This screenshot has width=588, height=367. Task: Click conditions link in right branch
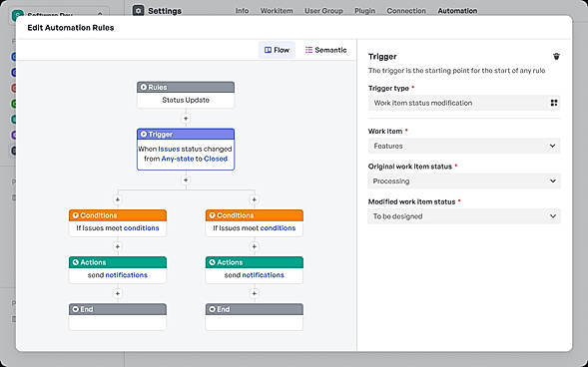(278, 228)
